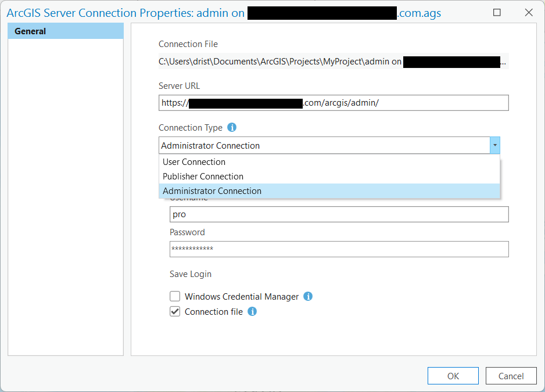Click info icon beside Connection Type

(x=232, y=127)
